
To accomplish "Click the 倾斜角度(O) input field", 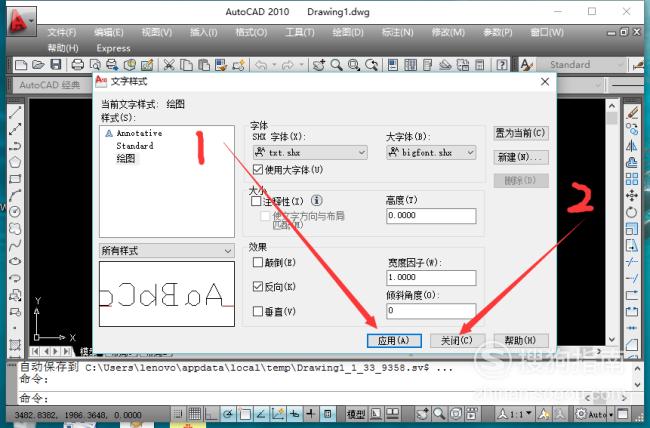I will coord(431,310).
